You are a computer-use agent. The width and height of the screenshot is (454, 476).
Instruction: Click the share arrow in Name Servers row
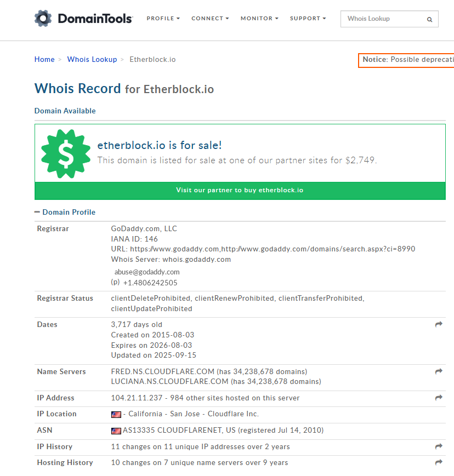(x=439, y=371)
